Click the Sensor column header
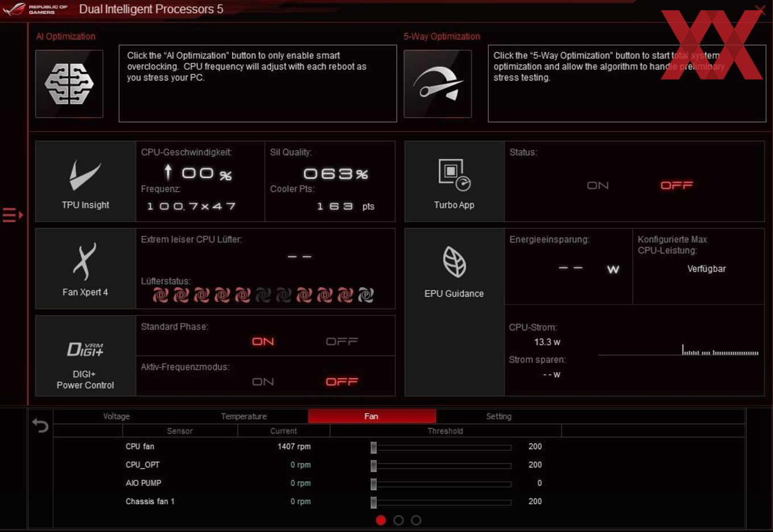Viewport: 773px width, 532px height. [x=180, y=431]
